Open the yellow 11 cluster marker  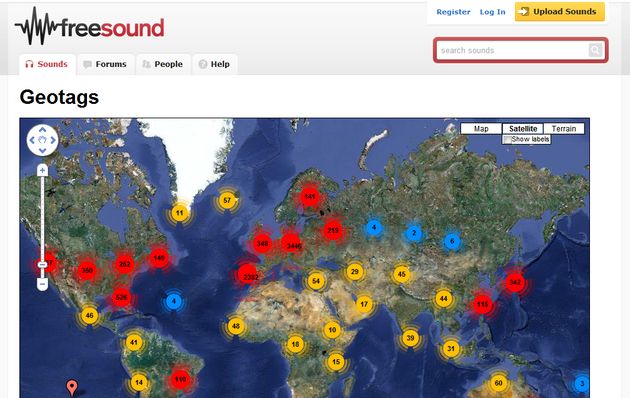click(180, 213)
